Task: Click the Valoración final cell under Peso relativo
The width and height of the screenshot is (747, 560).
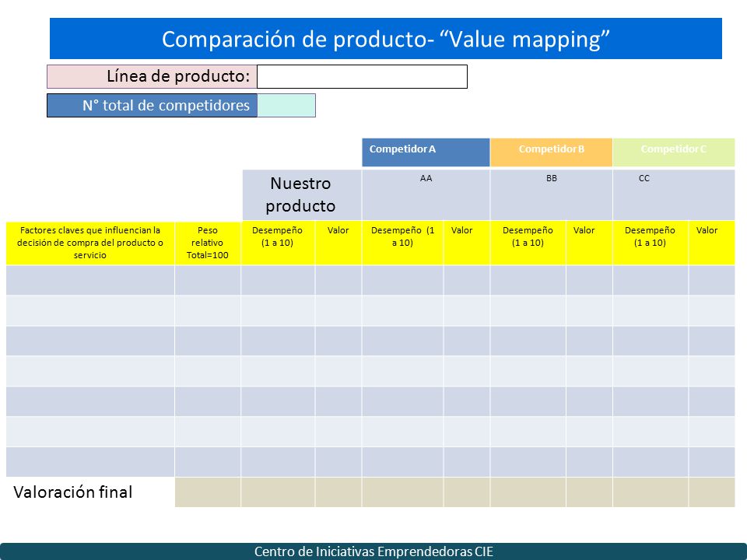Action: coord(208,492)
